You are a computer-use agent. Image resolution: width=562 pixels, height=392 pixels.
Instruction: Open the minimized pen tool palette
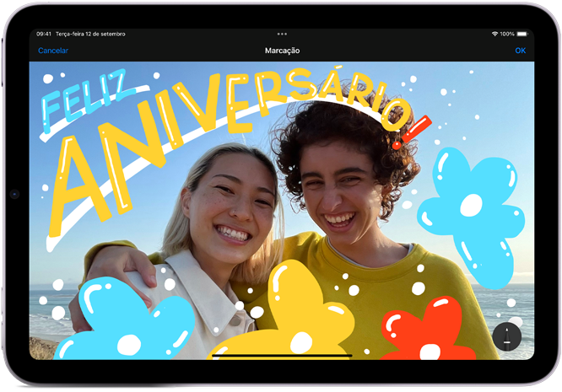coord(506,337)
